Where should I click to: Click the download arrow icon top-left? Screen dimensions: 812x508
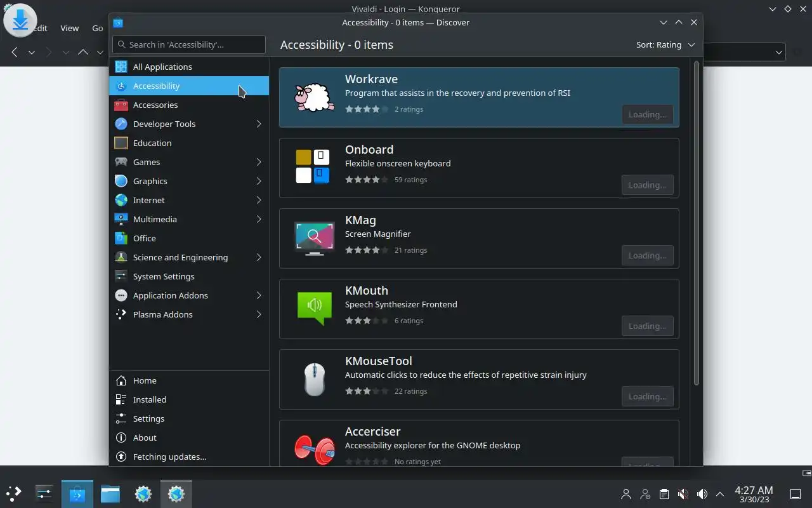click(x=20, y=20)
